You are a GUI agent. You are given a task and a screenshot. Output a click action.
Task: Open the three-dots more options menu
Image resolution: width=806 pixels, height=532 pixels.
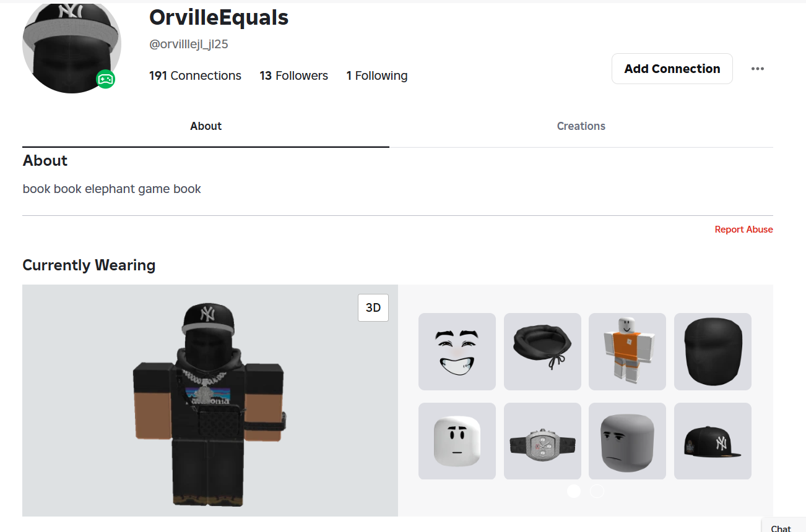(x=758, y=69)
